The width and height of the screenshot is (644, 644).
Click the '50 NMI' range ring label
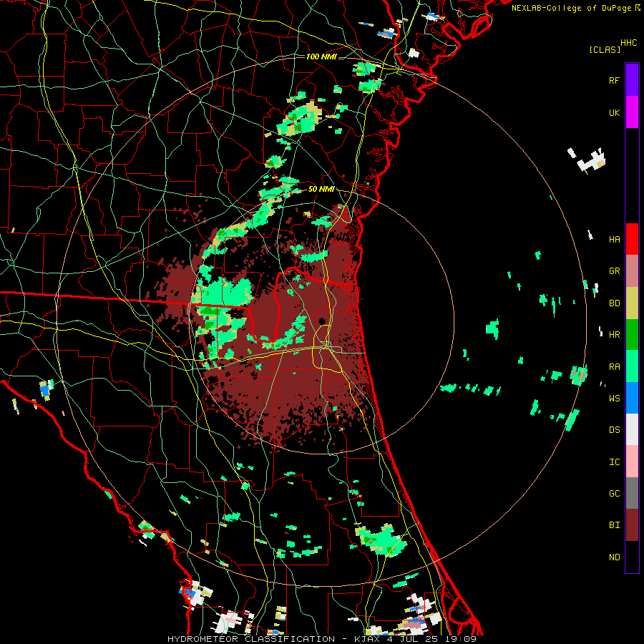pyautogui.click(x=321, y=189)
